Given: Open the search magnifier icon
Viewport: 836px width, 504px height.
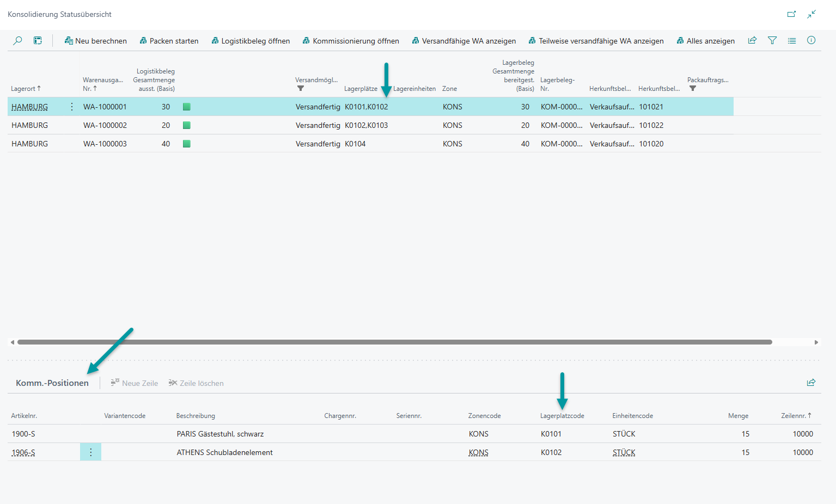Looking at the screenshot, I should (17, 40).
